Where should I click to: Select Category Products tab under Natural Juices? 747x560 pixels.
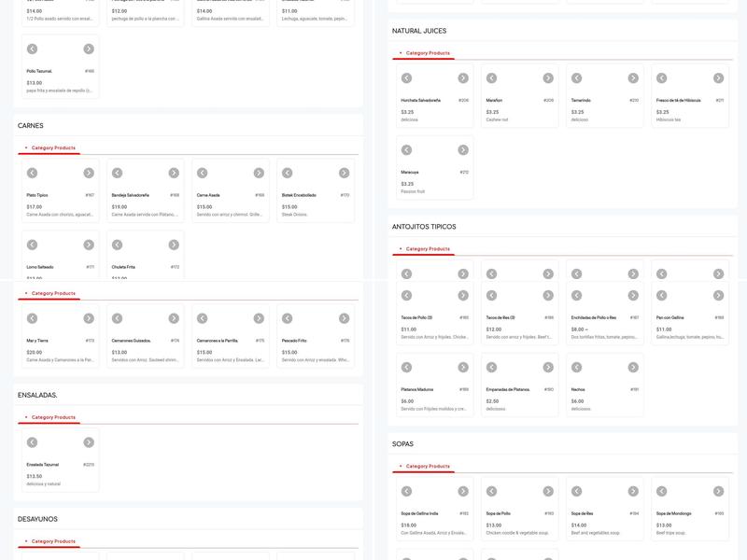428,53
